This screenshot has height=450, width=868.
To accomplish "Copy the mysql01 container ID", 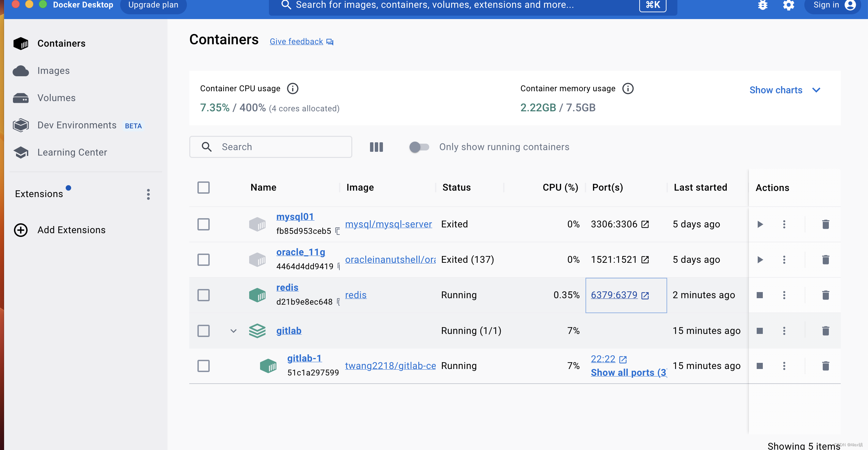I will point(337,231).
